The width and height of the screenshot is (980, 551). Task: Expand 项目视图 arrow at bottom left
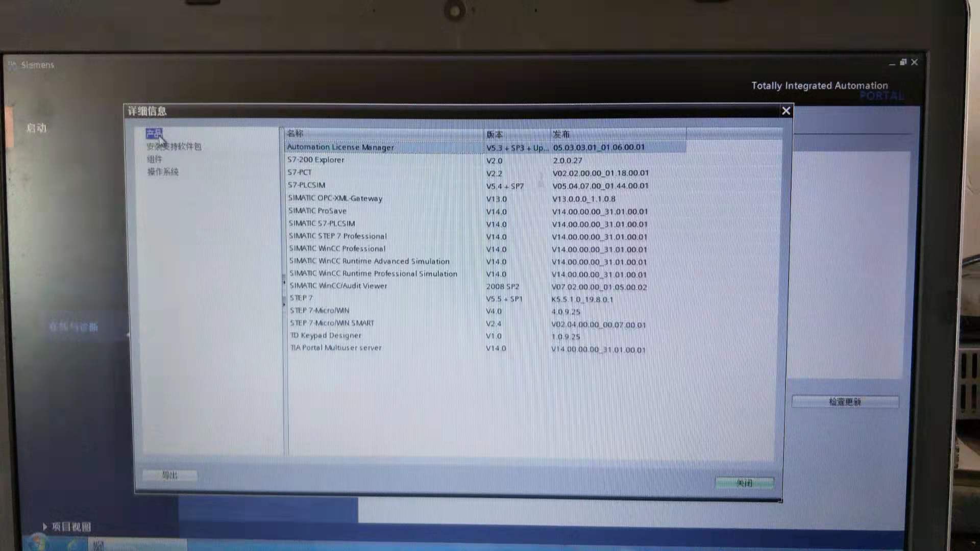click(x=45, y=527)
